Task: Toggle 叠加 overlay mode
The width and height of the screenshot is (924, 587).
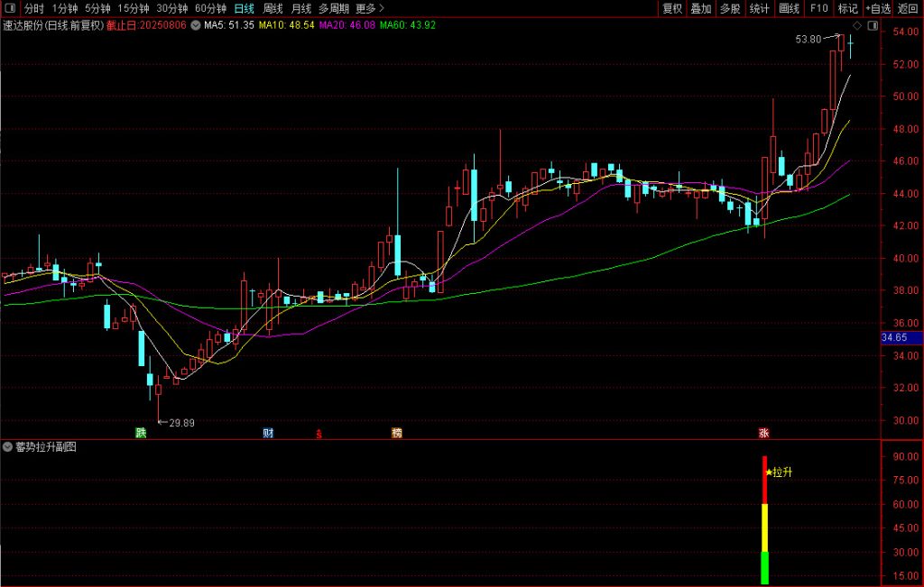Action: click(701, 8)
